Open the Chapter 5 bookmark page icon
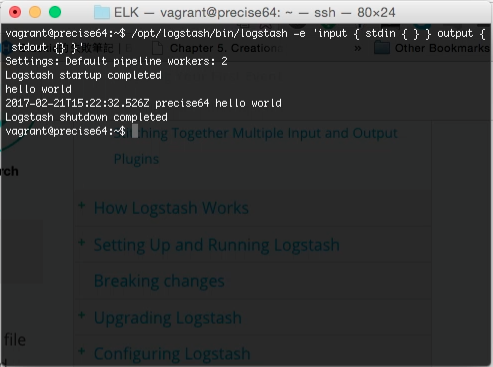This screenshot has height=367, width=493. click(158, 48)
